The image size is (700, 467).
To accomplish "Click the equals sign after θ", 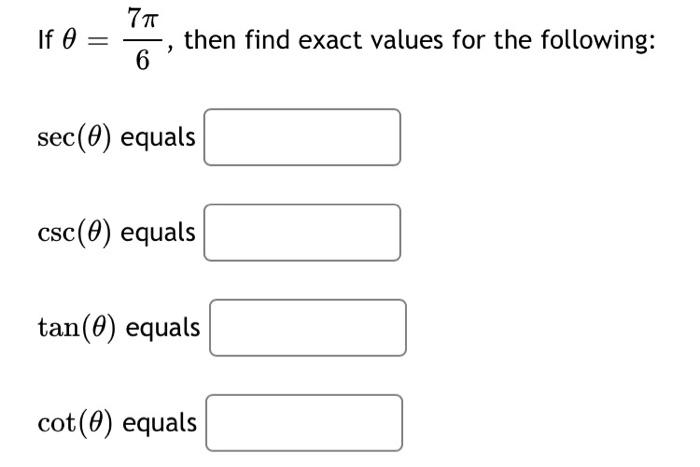I will (x=96, y=42).
